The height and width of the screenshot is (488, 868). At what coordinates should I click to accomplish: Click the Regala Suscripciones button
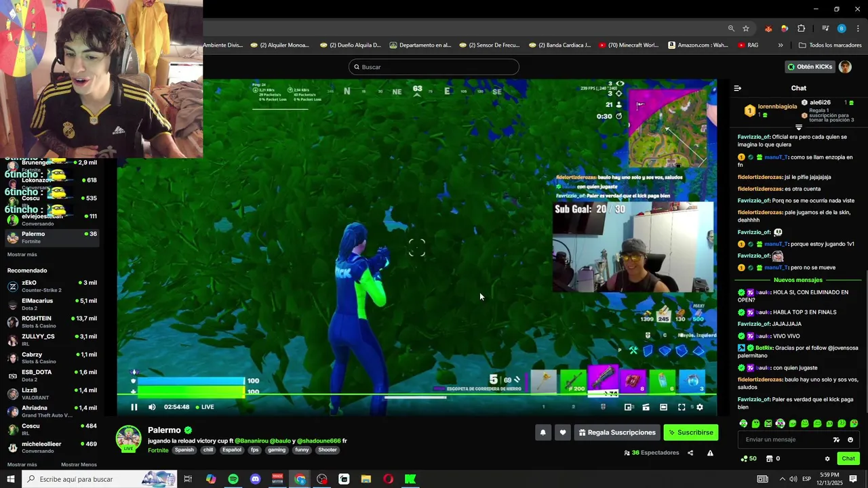[x=617, y=432]
